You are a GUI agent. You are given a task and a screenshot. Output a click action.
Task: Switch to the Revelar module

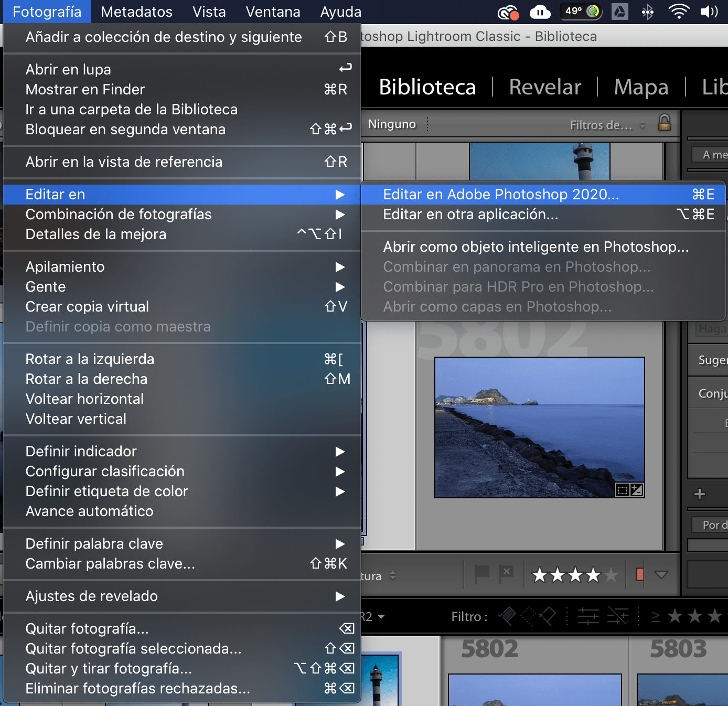545,87
